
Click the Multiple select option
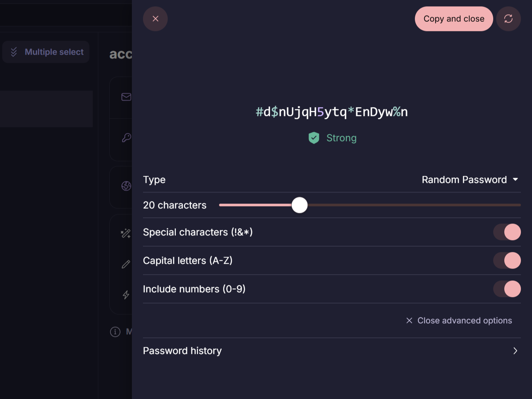point(46,52)
